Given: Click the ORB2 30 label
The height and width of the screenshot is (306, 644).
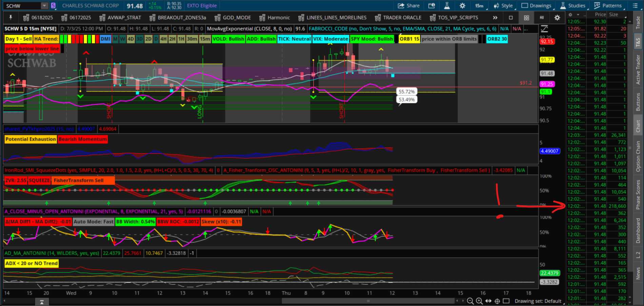Looking at the screenshot, I should coord(497,39).
